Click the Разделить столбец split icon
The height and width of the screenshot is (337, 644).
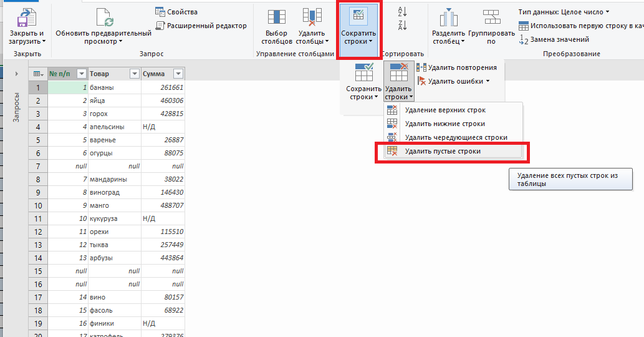448,17
